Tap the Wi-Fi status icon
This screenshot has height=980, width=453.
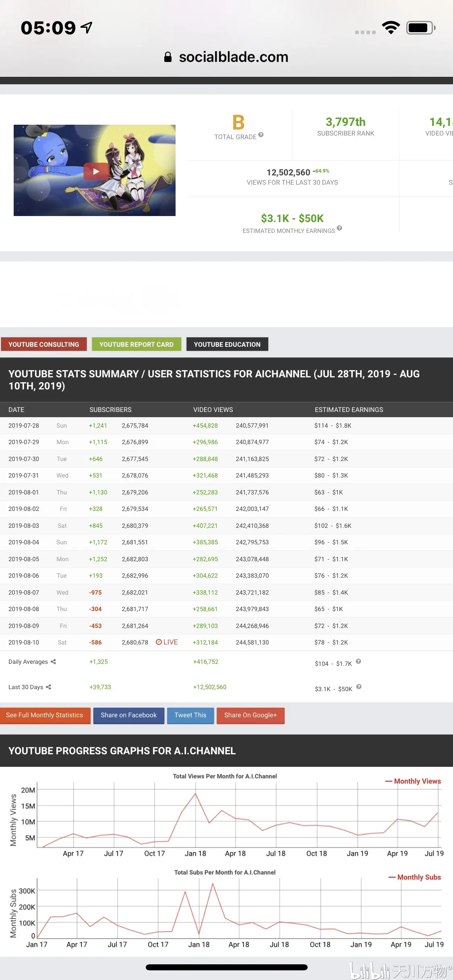click(391, 27)
